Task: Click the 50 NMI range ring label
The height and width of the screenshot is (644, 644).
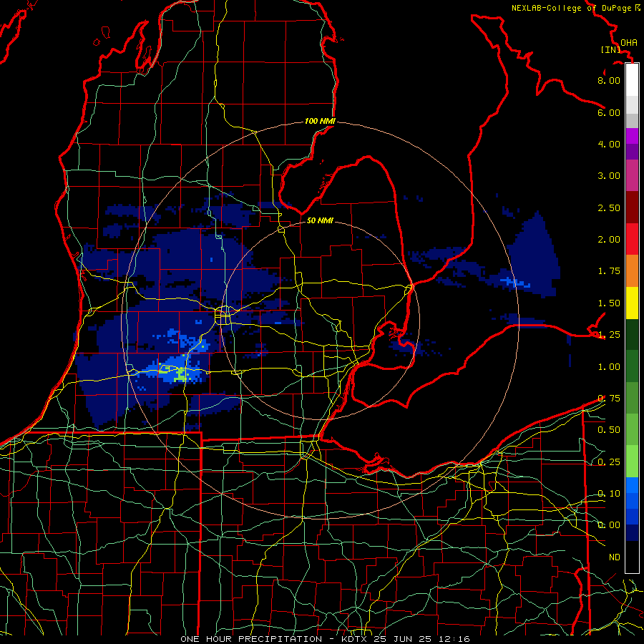Action: tap(320, 220)
